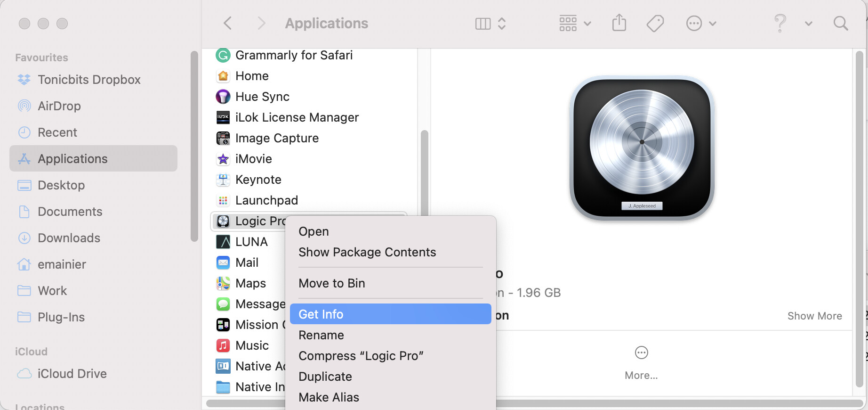The image size is (868, 410).
Task: Click the question mark help icon
Action: pos(780,23)
